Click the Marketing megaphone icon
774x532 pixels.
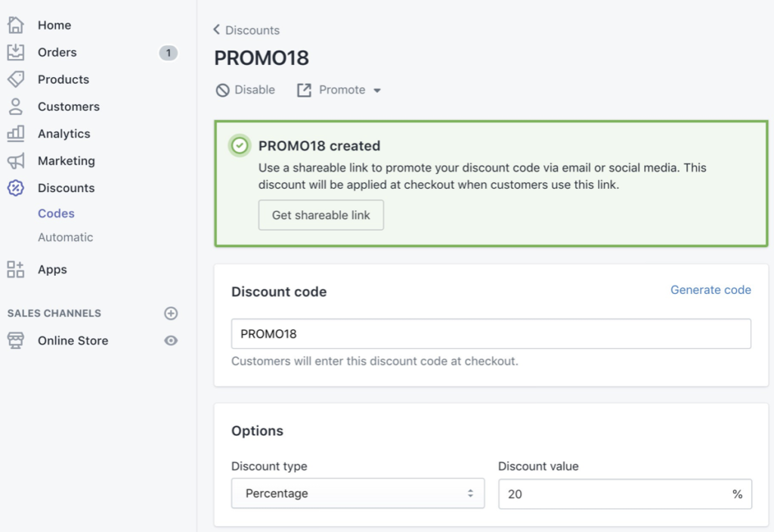point(15,161)
